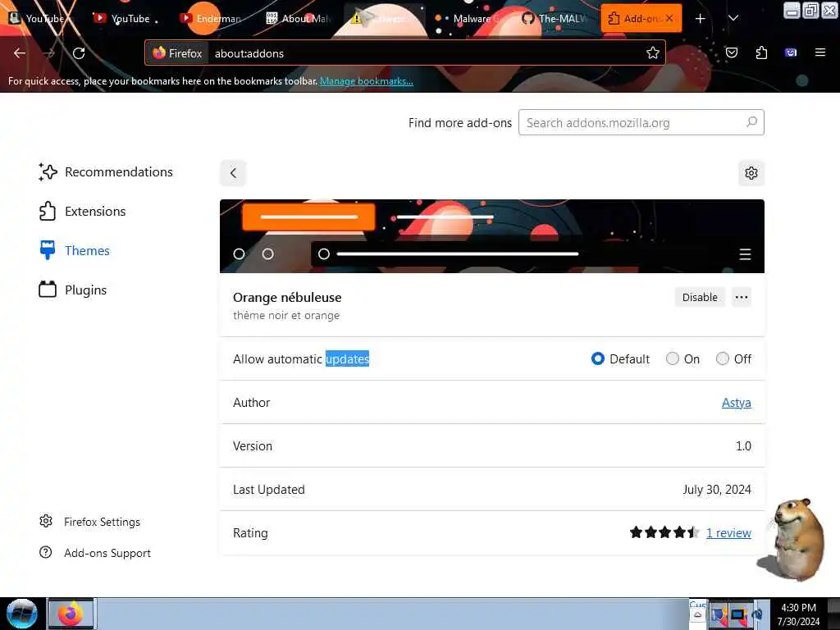Open more options for Orange nébuleuse
Screen dimensions: 840x630
(742, 297)
